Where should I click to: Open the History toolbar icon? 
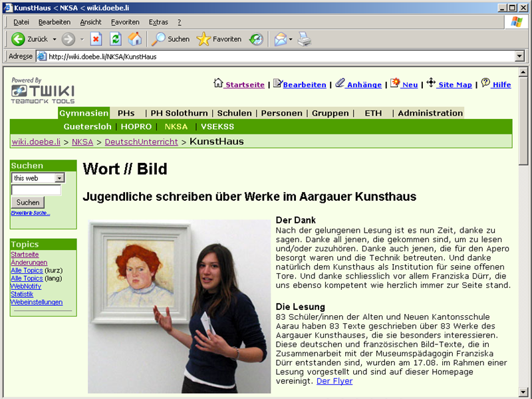pyautogui.click(x=256, y=39)
